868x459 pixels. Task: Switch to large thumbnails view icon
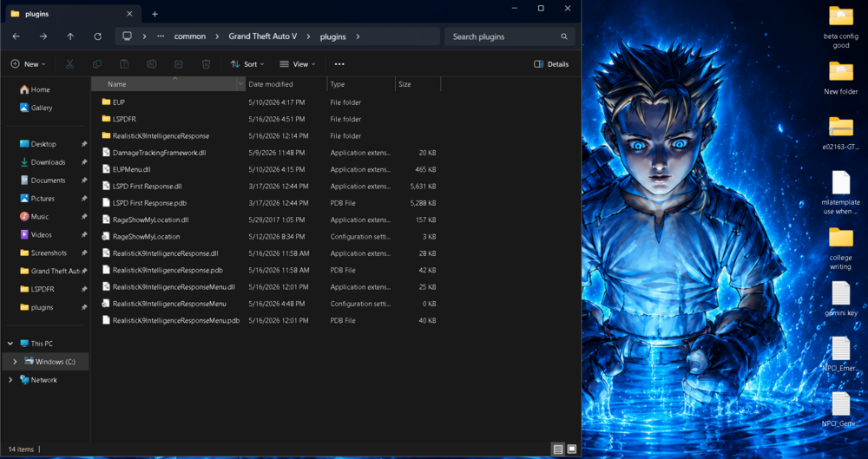click(572, 449)
